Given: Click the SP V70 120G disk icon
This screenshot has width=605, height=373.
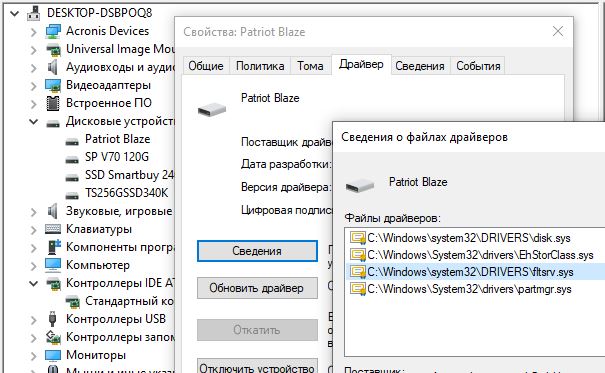Looking at the screenshot, I should click(x=72, y=160).
